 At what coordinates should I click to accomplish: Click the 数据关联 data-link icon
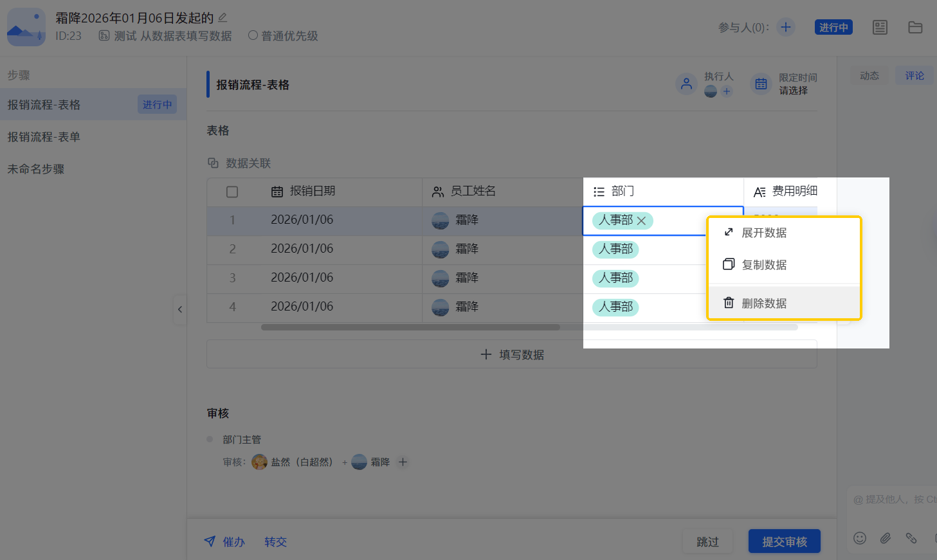(214, 163)
